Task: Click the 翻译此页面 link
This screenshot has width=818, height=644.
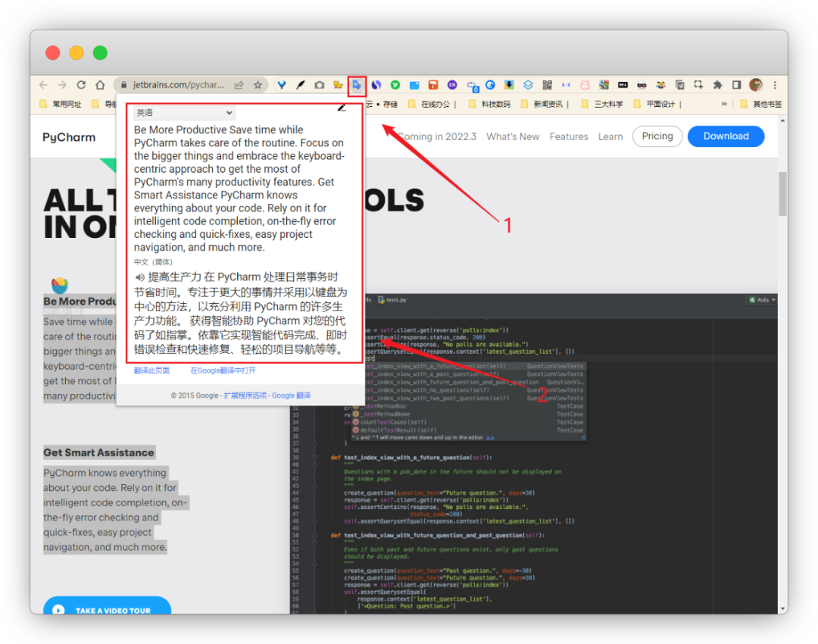Action: coord(151,370)
